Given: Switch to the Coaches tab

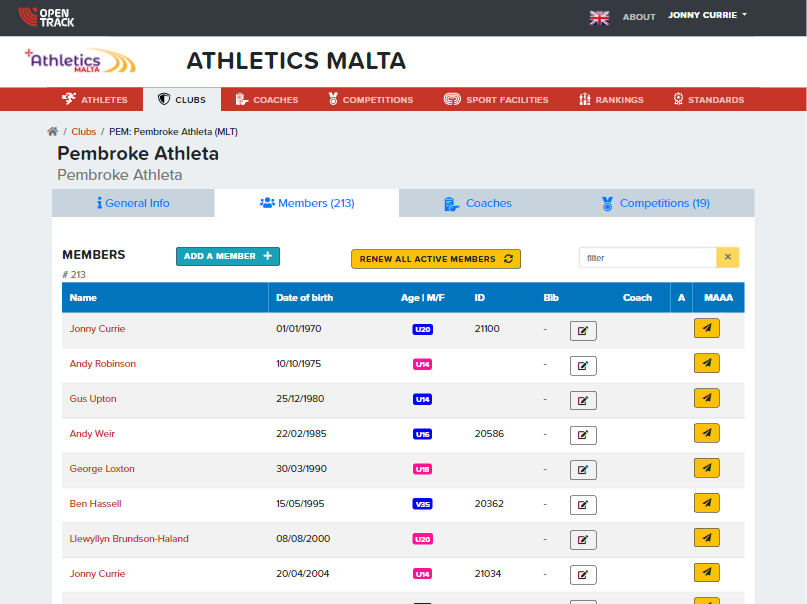Looking at the screenshot, I should tap(478, 203).
